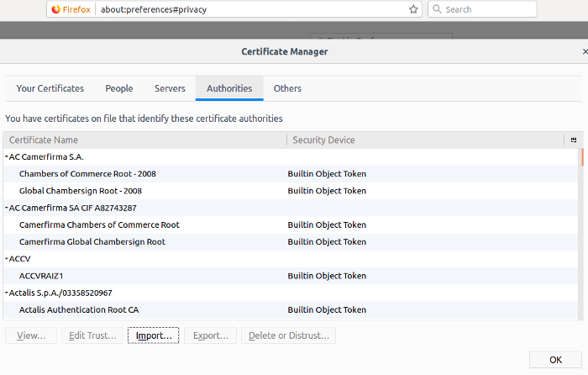Click the View... button
Image resolution: width=588 pixels, height=375 pixels.
[x=31, y=335]
